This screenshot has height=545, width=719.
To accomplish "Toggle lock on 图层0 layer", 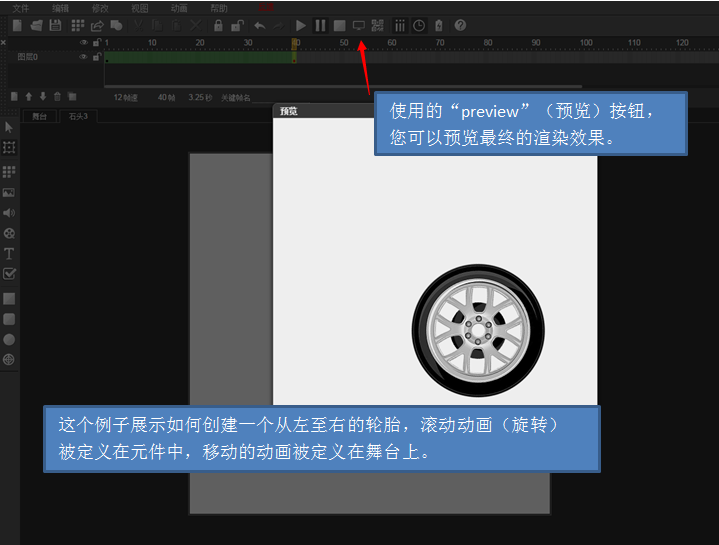I will click(x=96, y=57).
